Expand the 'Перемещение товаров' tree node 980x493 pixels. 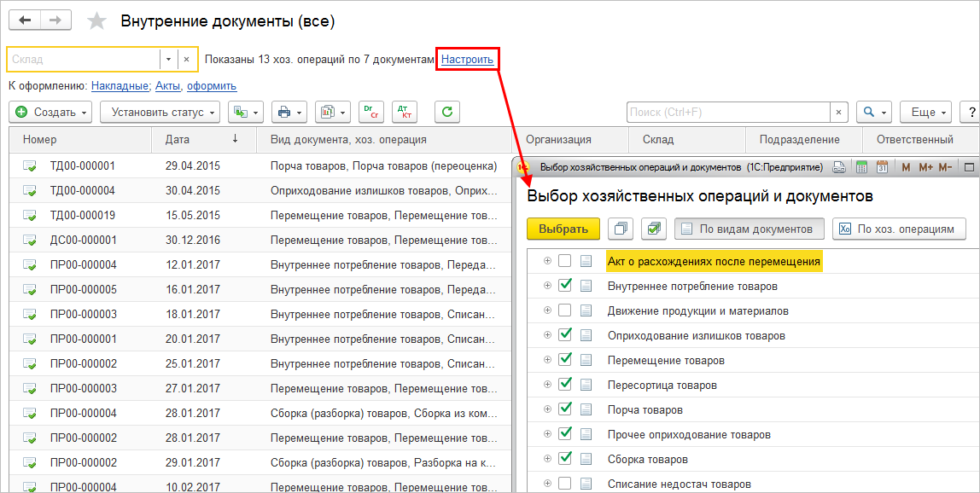tap(547, 360)
